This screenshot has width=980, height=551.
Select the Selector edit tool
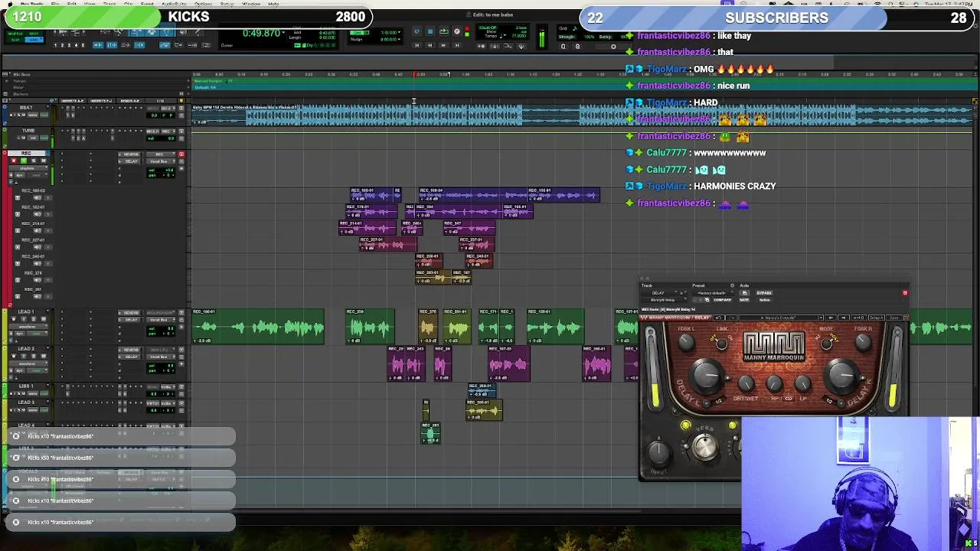click(x=152, y=32)
